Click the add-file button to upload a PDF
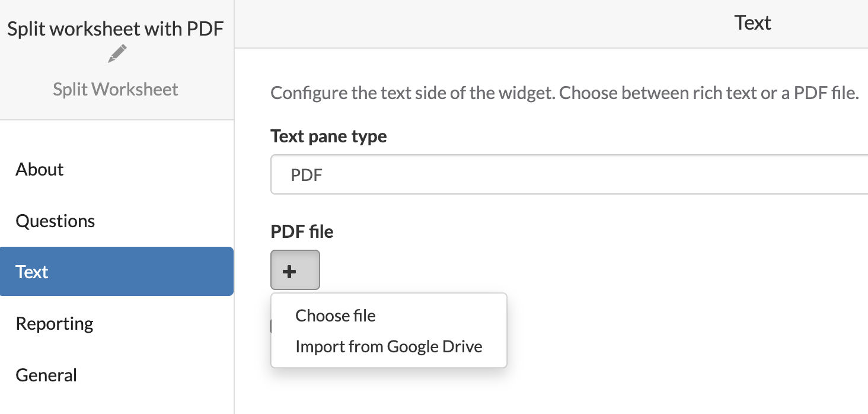 tap(295, 270)
